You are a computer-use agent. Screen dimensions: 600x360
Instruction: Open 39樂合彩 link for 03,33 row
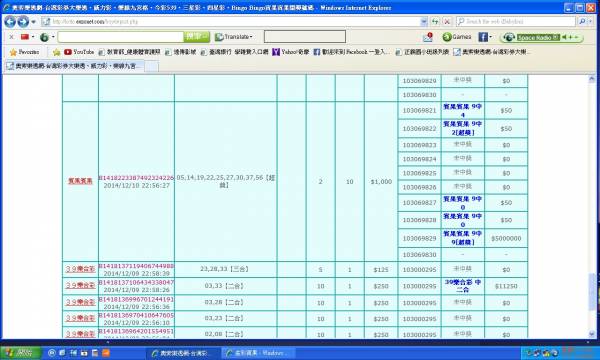click(80, 285)
